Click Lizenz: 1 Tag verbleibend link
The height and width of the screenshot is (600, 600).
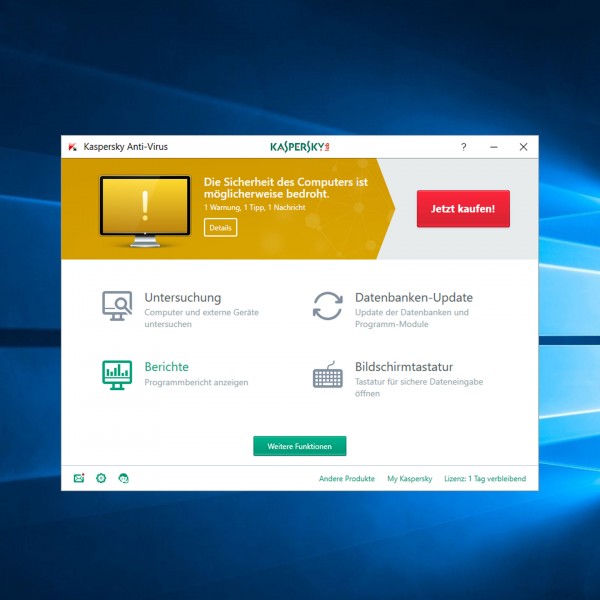pos(485,479)
